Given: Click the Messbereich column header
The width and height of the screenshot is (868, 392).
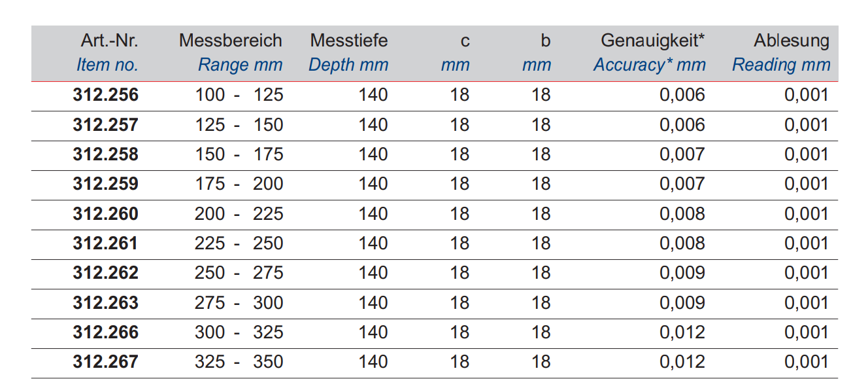Looking at the screenshot, I should pos(231,41).
